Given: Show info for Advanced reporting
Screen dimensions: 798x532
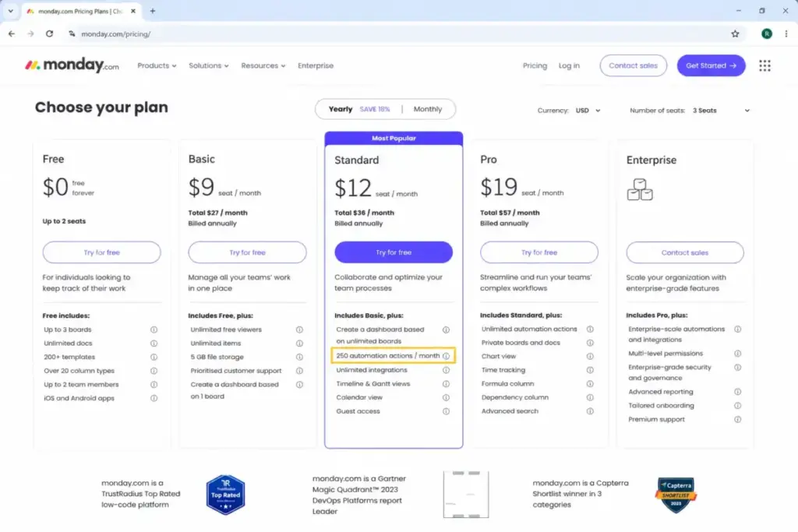Looking at the screenshot, I should pyautogui.click(x=737, y=392).
